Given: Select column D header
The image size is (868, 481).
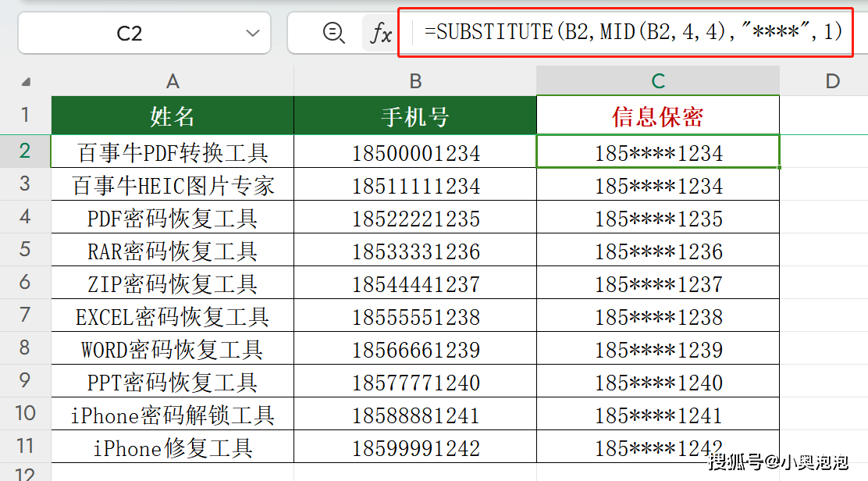Looking at the screenshot, I should point(832,81).
